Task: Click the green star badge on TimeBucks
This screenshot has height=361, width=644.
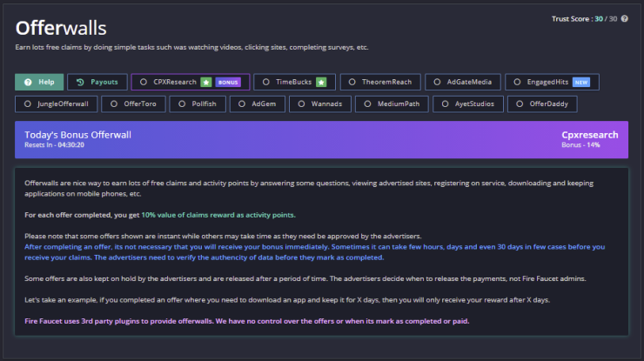Action: click(321, 82)
